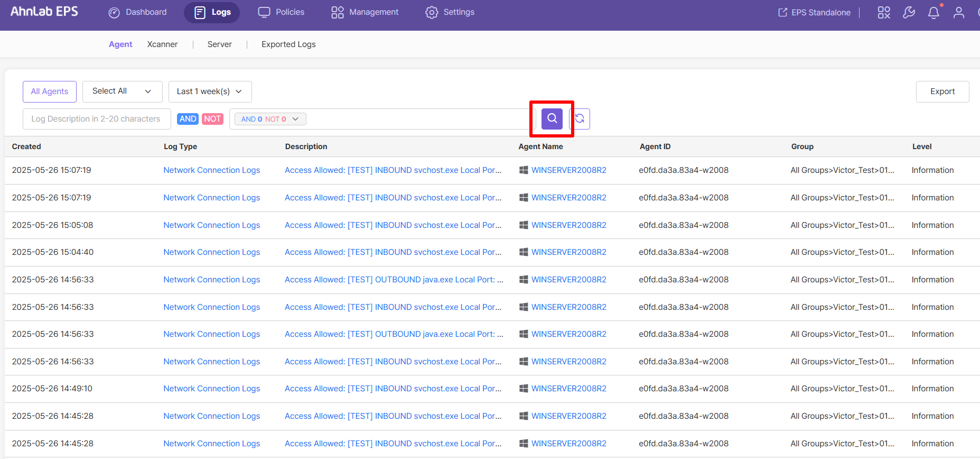Click the Log Type column header
The image size is (980, 459).
pos(180,146)
